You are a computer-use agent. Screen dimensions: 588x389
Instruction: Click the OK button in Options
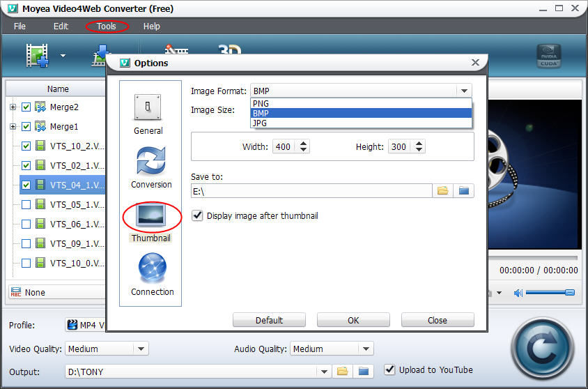[x=353, y=321]
